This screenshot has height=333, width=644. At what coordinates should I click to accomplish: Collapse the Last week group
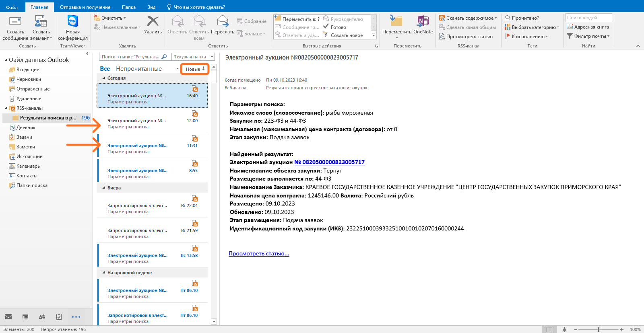click(x=104, y=273)
